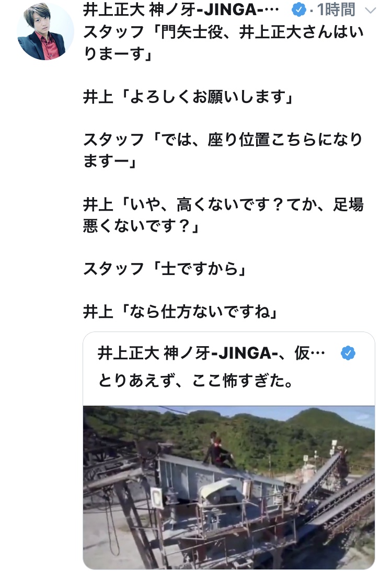Open quoted tweet author name 井上正大 神ノ牙-JINGA-、仮…
The image size is (392, 571).
click(211, 353)
